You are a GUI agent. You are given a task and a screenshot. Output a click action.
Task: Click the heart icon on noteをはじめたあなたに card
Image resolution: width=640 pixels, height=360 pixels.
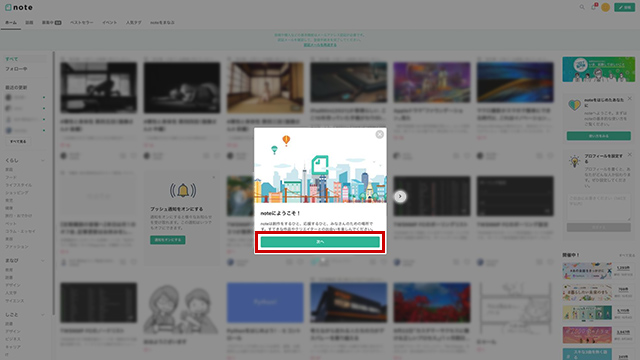pyautogui.click(x=574, y=105)
